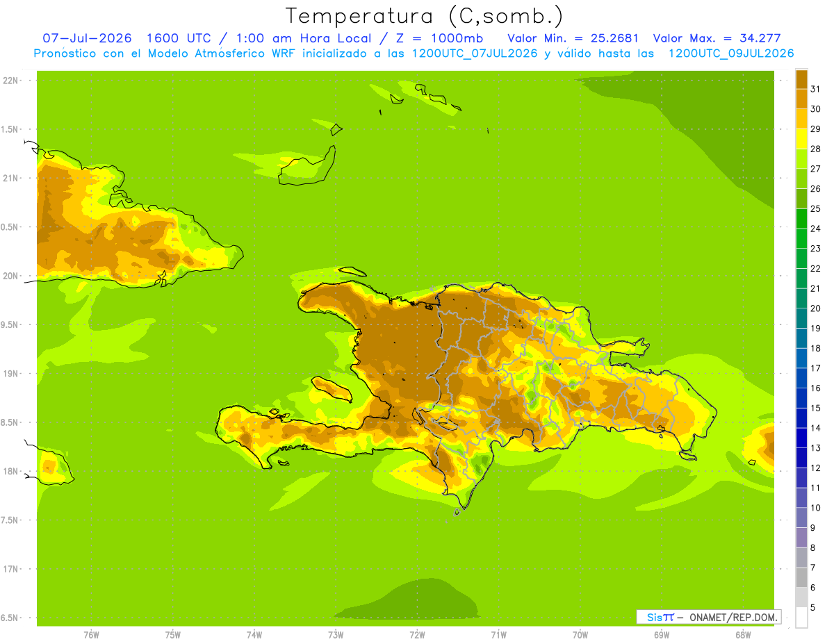Click the "72W" longitude label

pyautogui.click(x=417, y=635)
